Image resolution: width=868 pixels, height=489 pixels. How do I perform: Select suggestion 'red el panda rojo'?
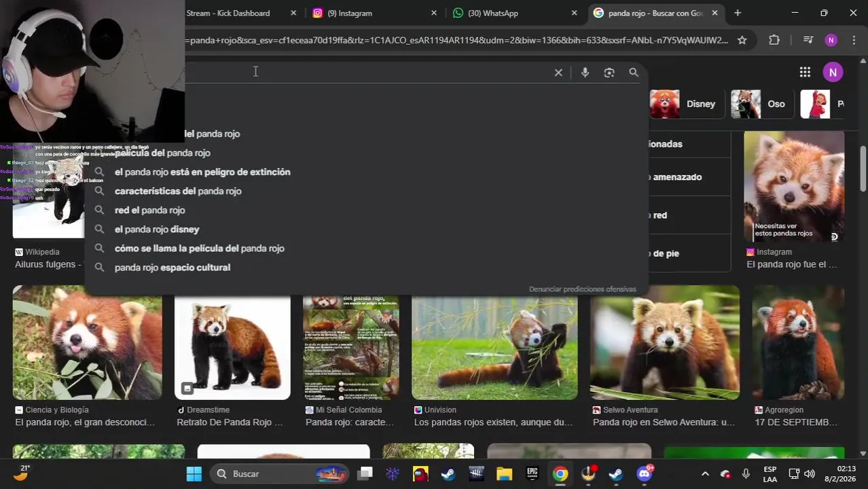point(149,210)
